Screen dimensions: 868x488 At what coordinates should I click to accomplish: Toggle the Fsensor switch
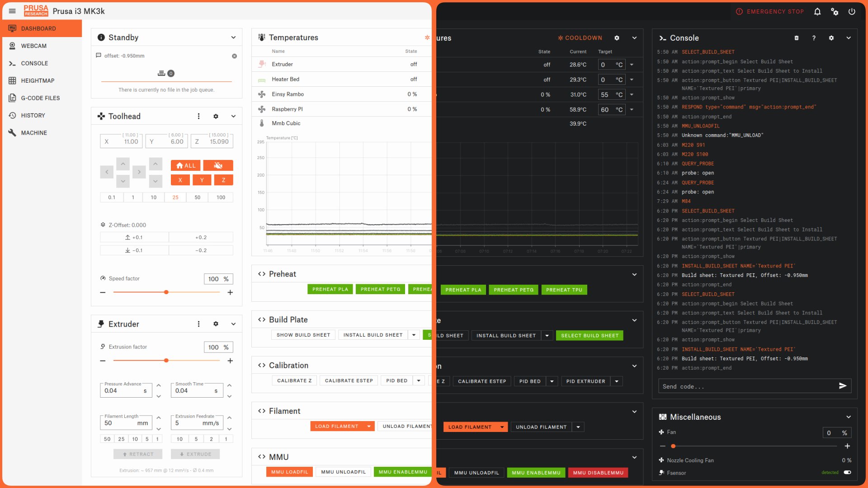coord(847,472)
